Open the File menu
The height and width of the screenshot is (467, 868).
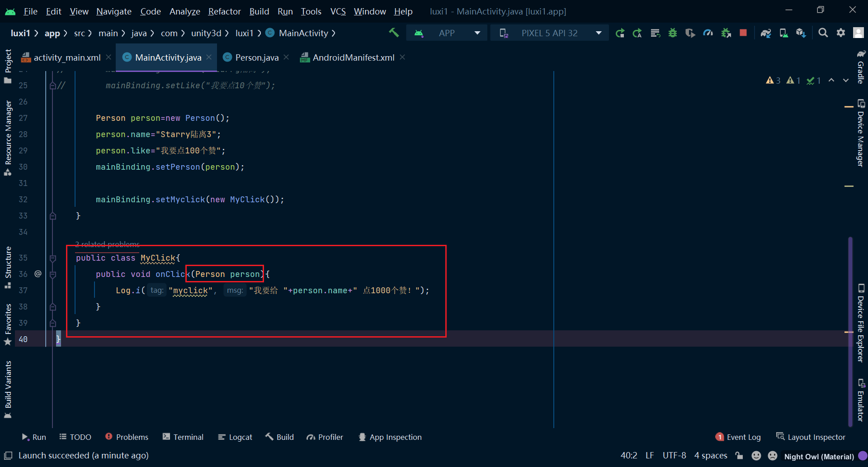(x=30, y=11)
